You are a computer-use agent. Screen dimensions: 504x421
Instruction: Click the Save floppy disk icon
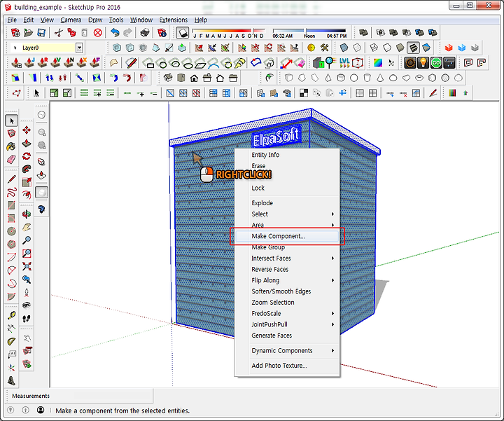[41, 32]
